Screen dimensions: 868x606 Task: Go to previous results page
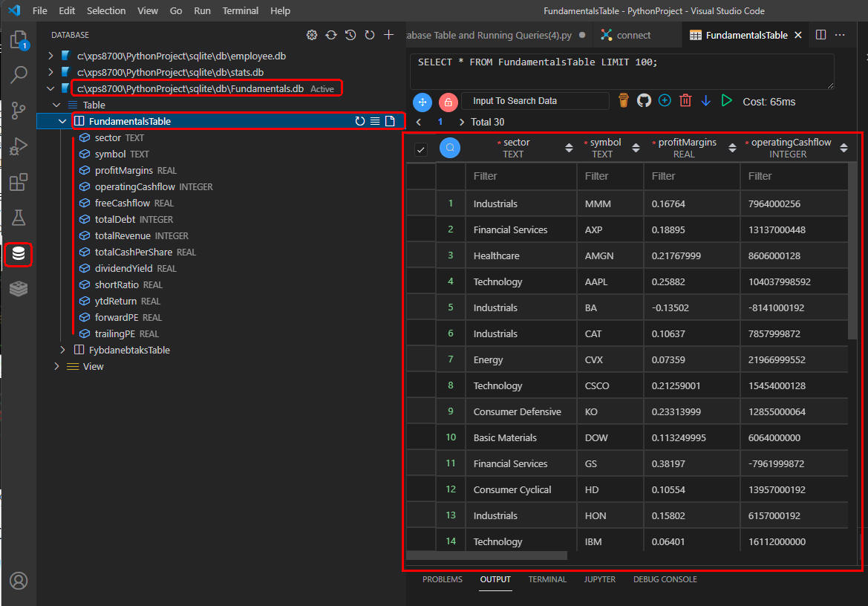point(419,123)
